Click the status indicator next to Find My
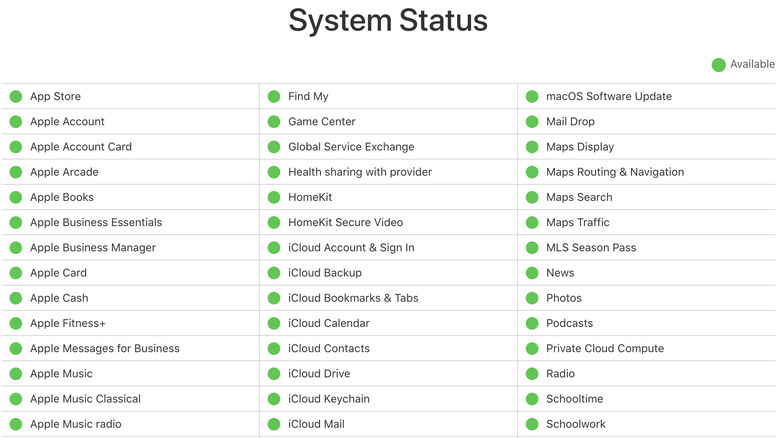 click(x=274, y=97)
